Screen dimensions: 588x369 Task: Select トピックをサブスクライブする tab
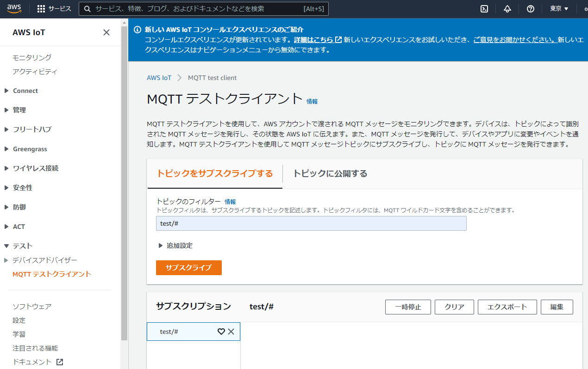click(215, 173)
